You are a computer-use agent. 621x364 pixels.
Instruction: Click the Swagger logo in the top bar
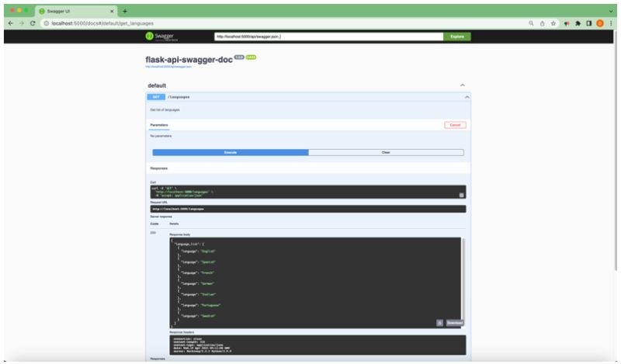click(x=161, y=36)
